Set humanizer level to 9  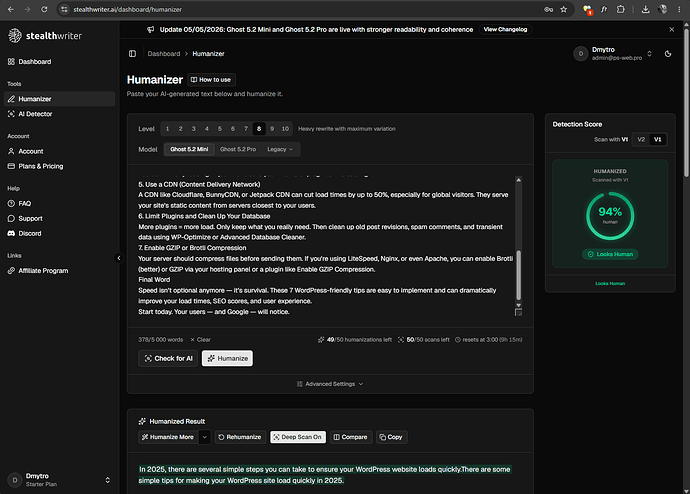coord(272,129)
